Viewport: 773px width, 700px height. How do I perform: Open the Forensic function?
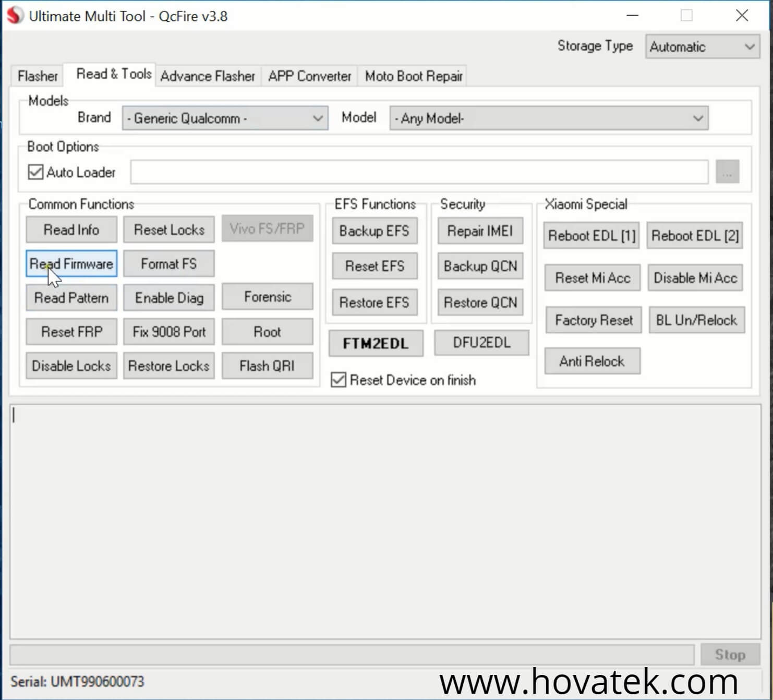[x=268, y=297]
